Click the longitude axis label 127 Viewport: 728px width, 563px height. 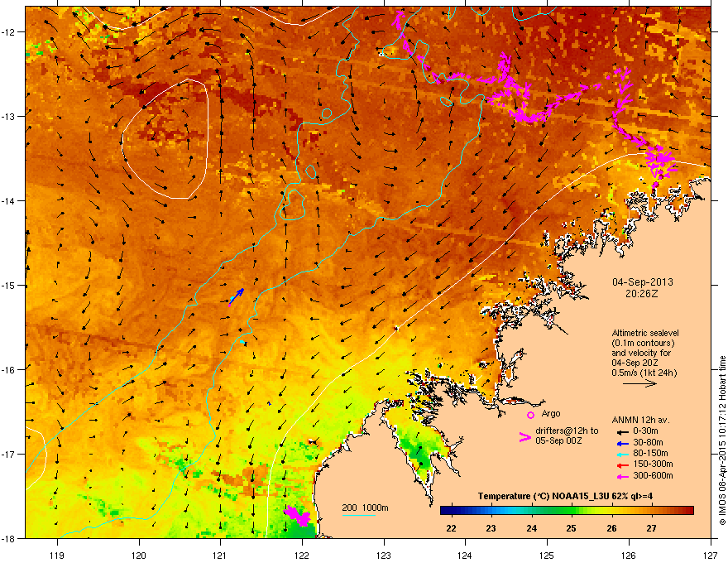711,556
